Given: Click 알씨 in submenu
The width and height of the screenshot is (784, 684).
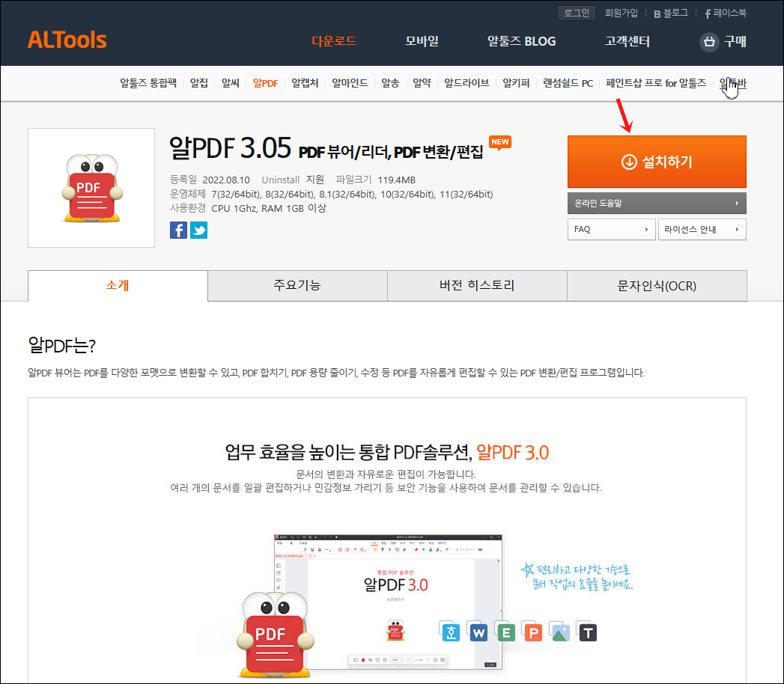Looking at the screenshot, I should tap(231, 83).
